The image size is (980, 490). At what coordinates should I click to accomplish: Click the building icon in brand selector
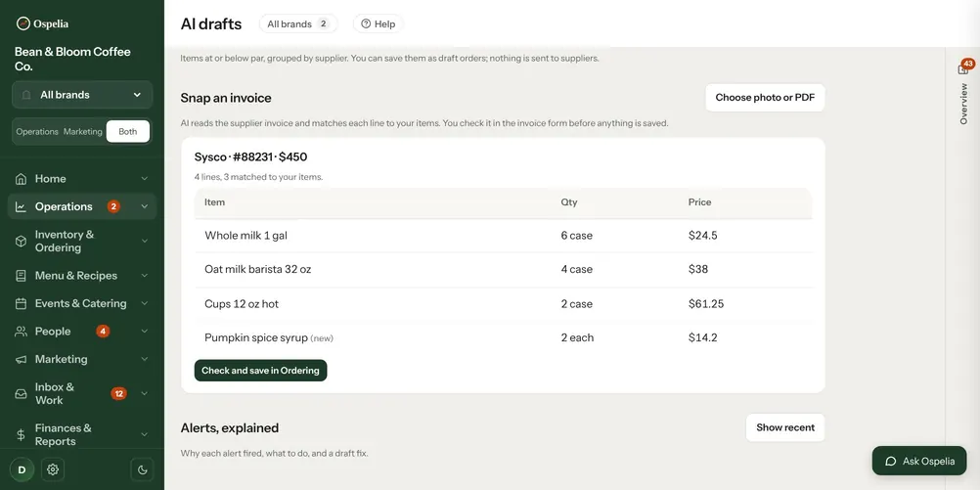(26, 95)
